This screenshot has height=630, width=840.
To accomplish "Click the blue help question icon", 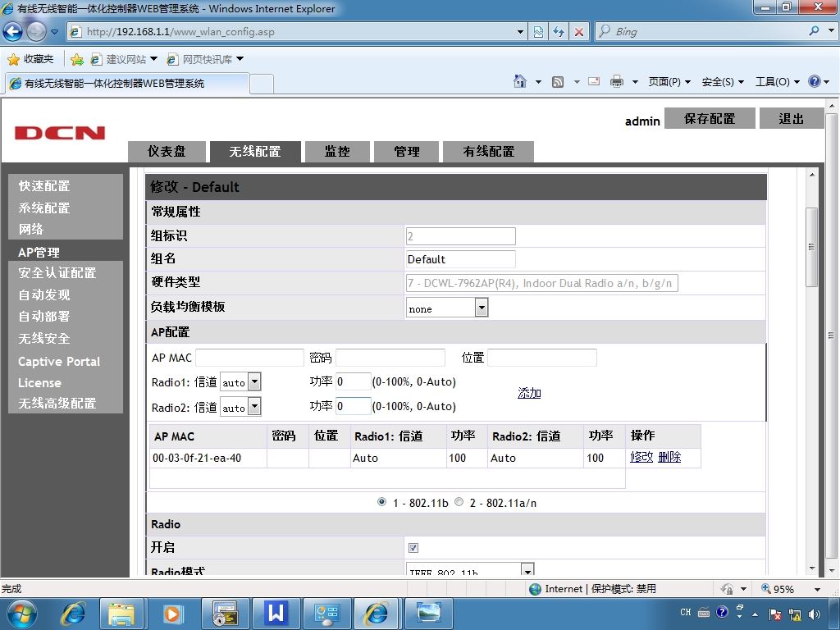I will point(815,81).
